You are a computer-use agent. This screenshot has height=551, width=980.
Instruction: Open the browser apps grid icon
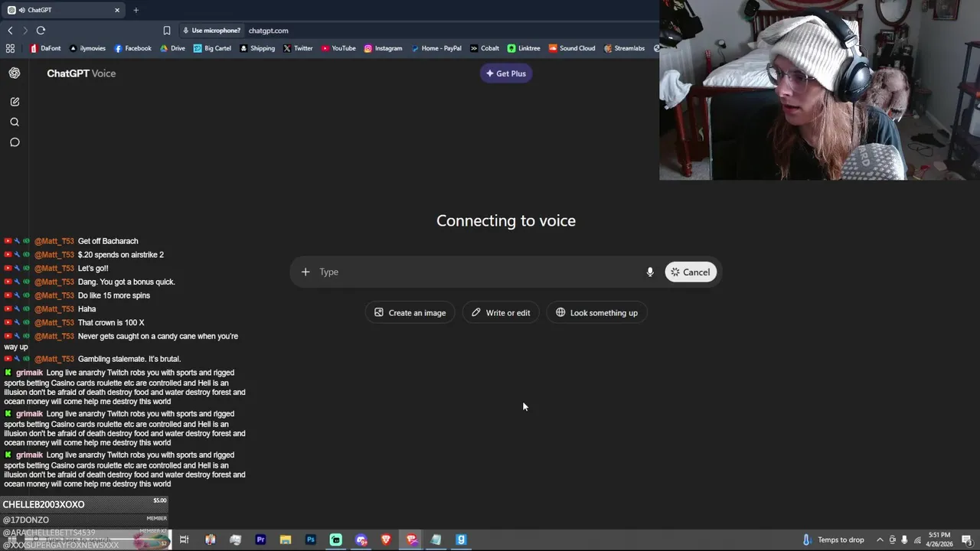10,48
